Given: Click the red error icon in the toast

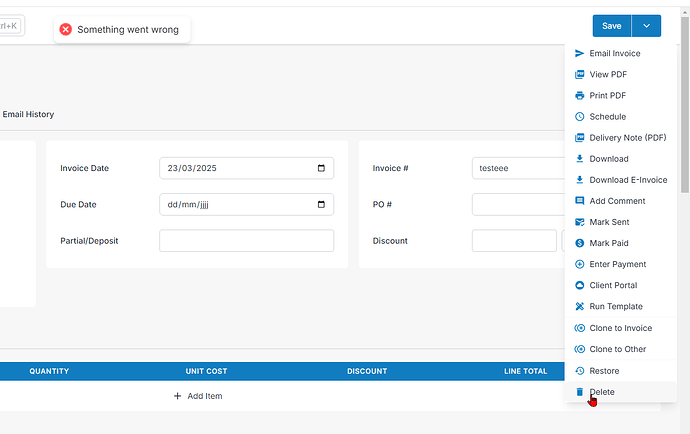Looking at the screenshot, I should click(66, 30).
